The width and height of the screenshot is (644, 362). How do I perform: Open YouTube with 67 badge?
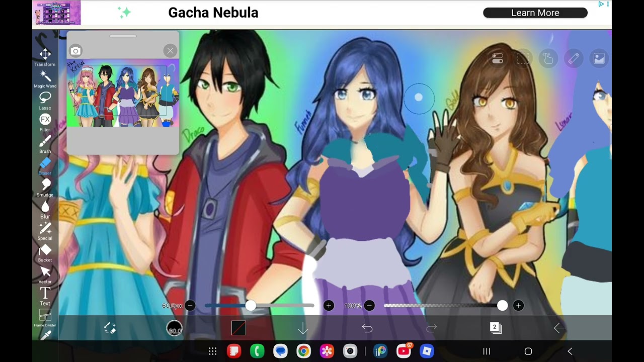(404, 350)
